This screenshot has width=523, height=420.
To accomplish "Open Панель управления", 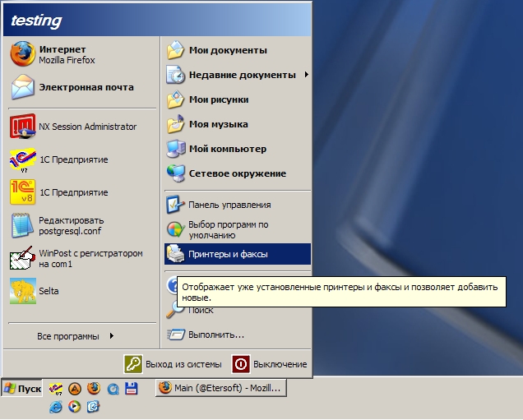I will pyautogui.click(x=229, y=205).
